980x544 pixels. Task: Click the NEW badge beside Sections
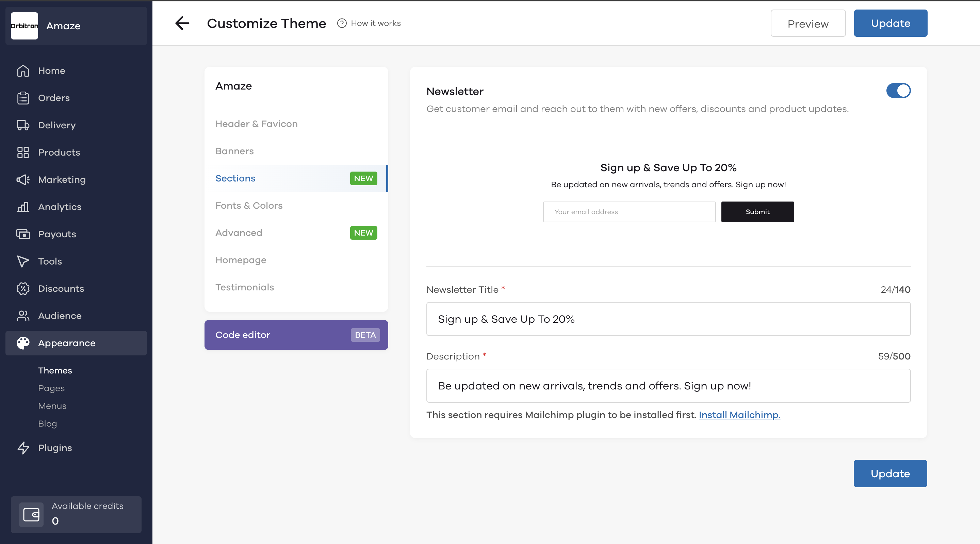(363, 178)
